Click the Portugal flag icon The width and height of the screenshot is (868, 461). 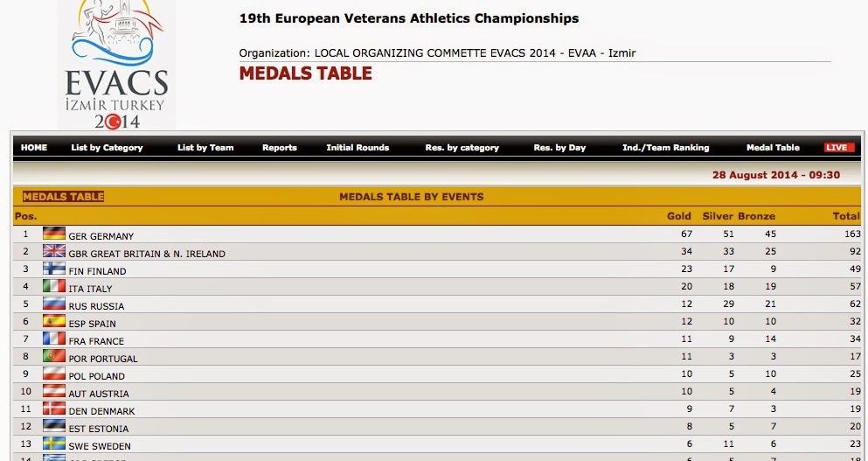click(54, 356)
